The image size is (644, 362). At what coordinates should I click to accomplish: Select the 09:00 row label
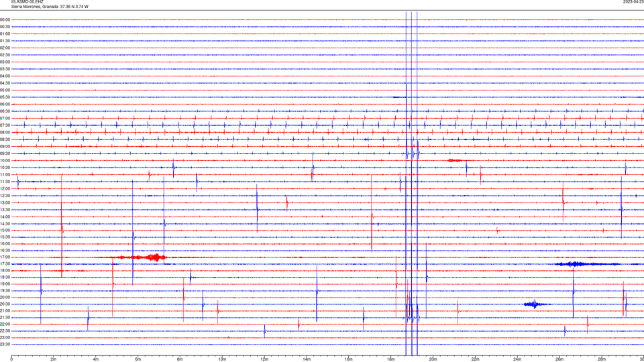point(5,147)
